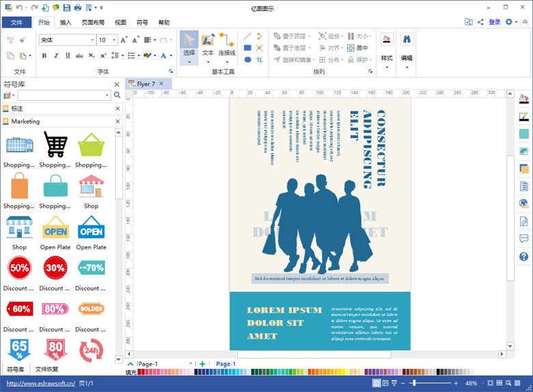Open the font name dropdown
The height and width of the screenshot is (392, 533).
pyautogui.click(x=92, y=40)
